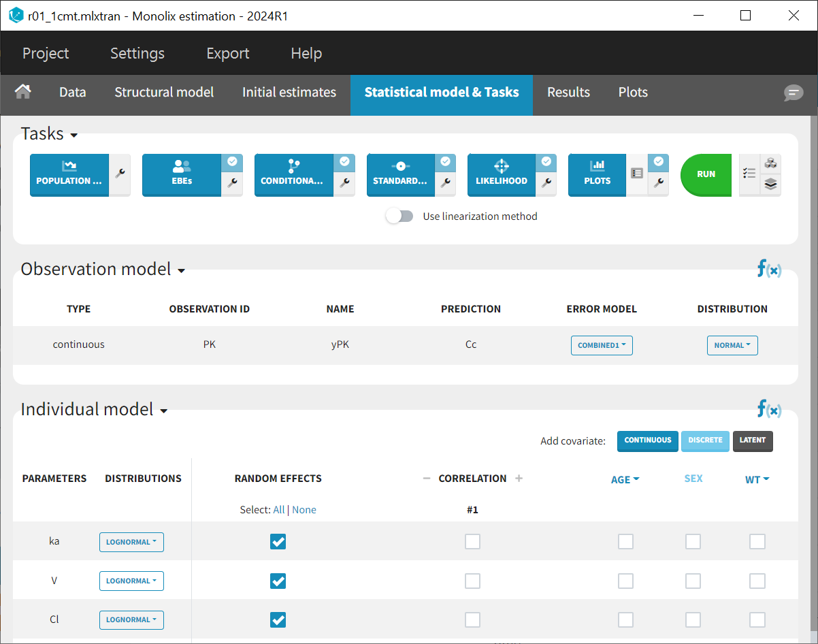Open wrench settings for EBEs task
Screen dimensions: 818x644
232,182
